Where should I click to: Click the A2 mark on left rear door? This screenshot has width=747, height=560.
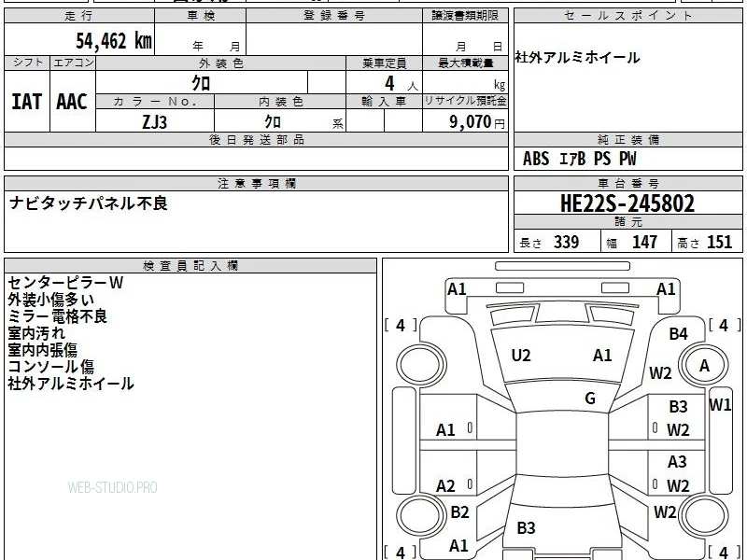[446, 486]
